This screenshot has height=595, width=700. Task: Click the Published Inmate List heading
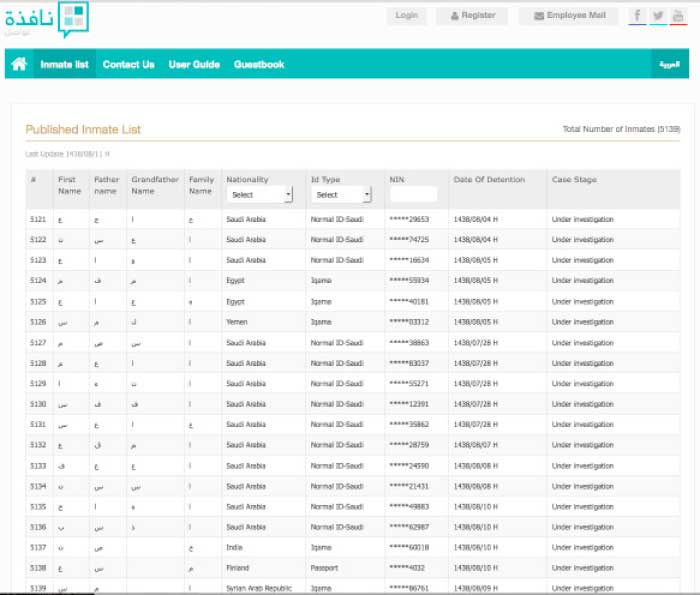point(83,129)
